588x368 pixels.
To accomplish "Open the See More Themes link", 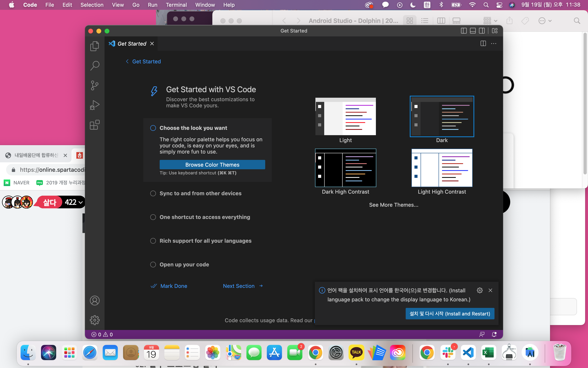I will 394,205.
